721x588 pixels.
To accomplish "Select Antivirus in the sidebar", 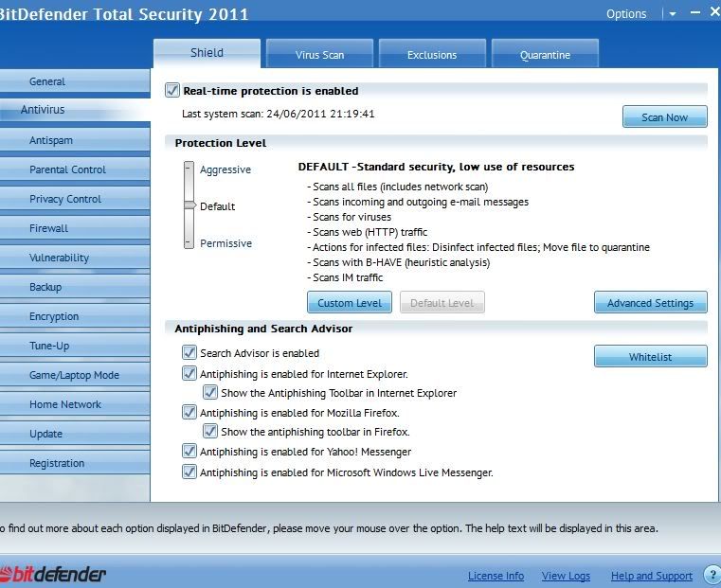I will point(75,109).
